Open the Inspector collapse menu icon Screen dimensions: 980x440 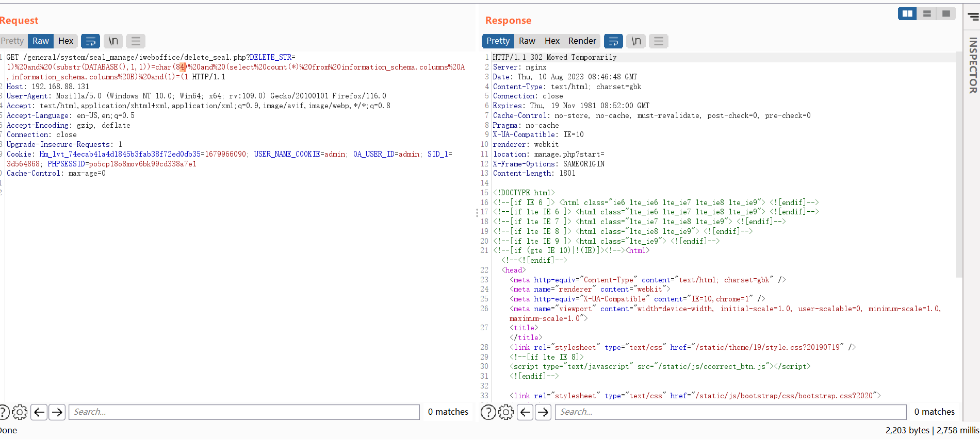pyautogui.click(x=973, y=17)
